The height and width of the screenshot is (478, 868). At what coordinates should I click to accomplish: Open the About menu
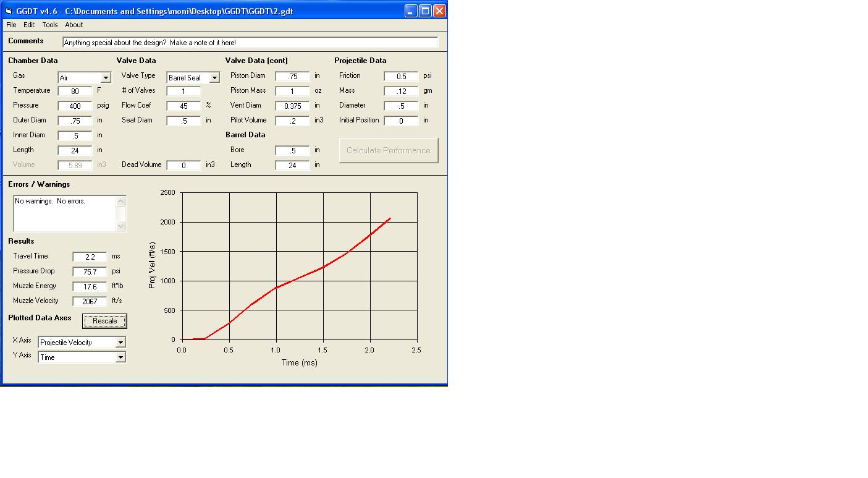click(74, 25)
